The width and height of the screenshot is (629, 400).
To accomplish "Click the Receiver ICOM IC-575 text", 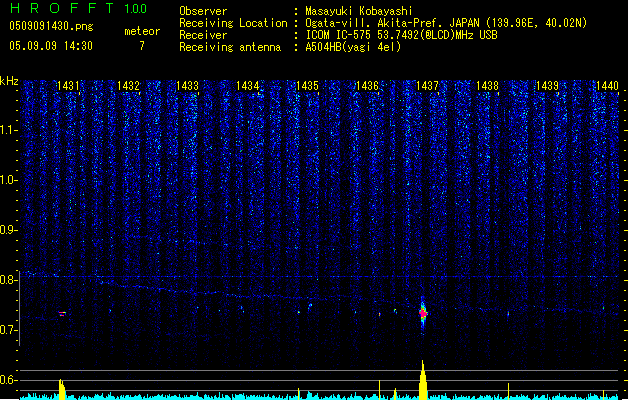I will click(x=401, y=35).
